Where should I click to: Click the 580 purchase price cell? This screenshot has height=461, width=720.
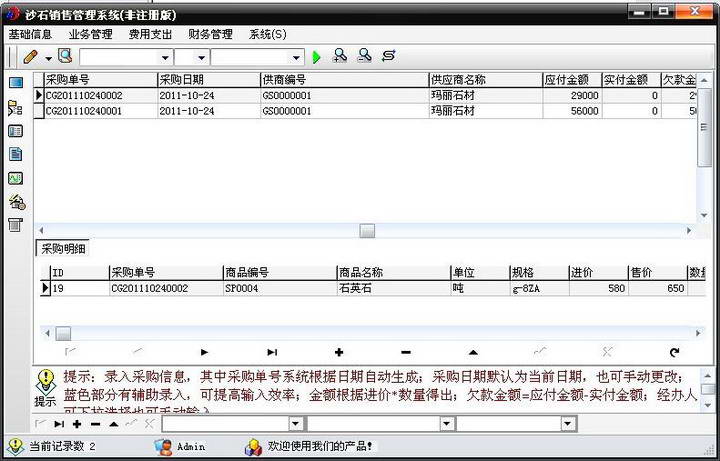click(x=598, y=288)
